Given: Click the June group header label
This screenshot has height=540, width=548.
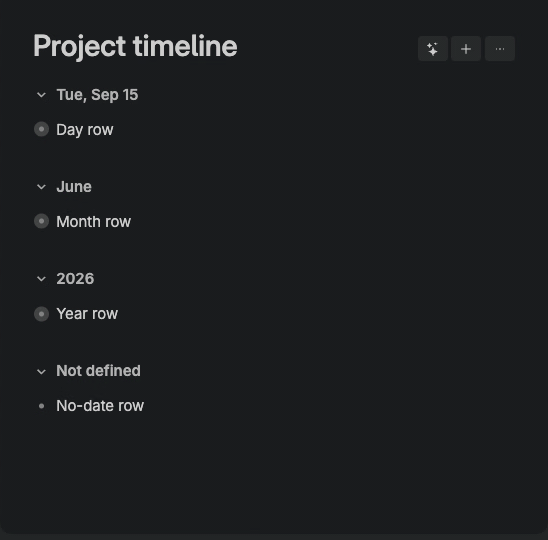Looking at the screenshot, I should [x=74, y=187].
